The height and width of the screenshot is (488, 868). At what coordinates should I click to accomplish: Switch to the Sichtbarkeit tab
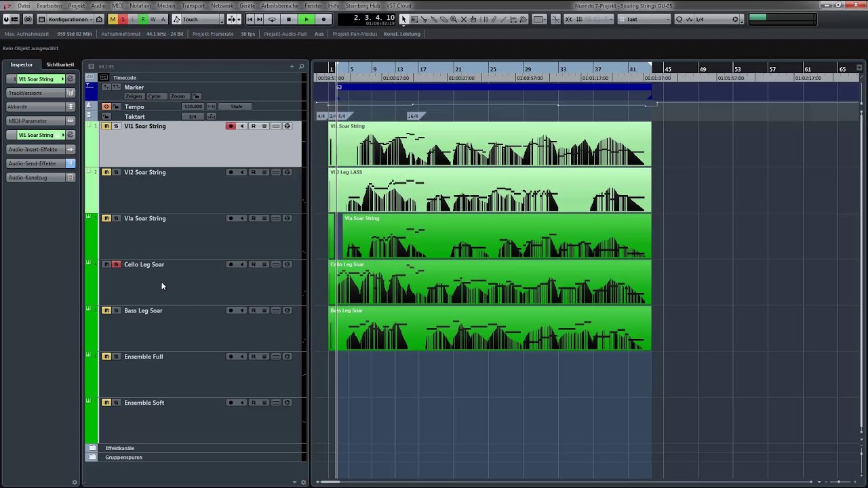[x=60, y=64]
